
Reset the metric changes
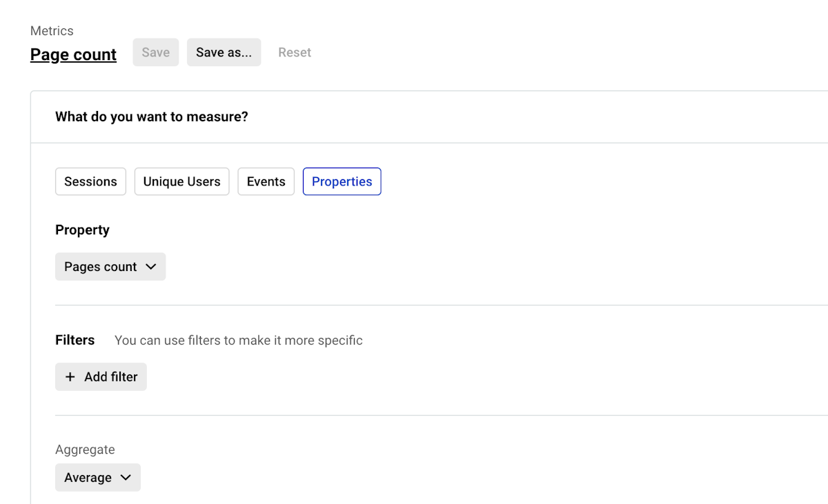click(295, 52)
